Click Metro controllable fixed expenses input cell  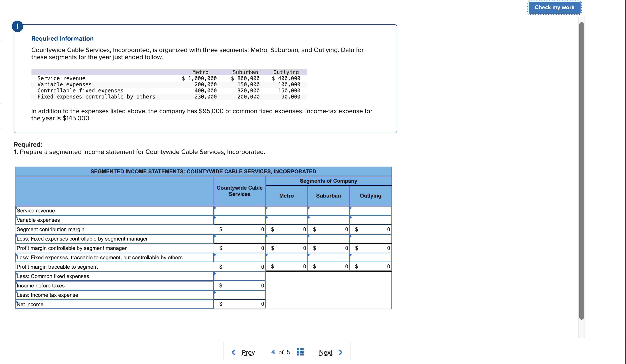click(286, 239)
